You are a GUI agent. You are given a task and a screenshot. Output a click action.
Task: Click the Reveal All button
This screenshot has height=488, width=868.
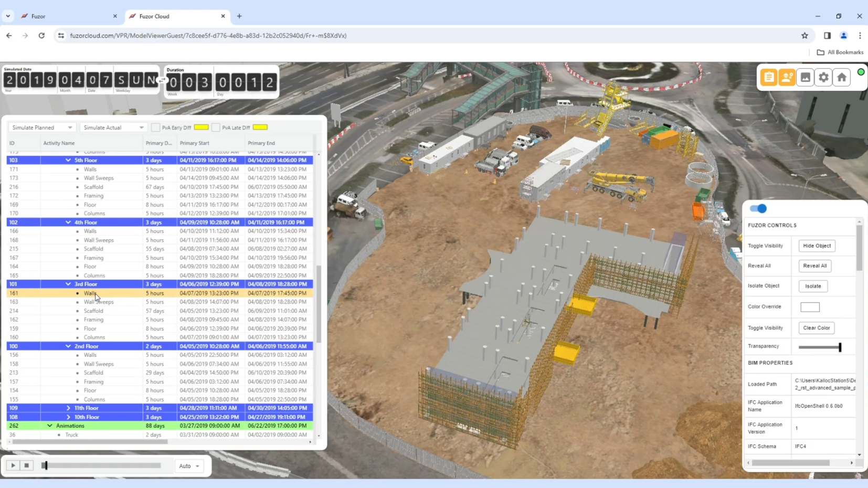coord(815,266)
